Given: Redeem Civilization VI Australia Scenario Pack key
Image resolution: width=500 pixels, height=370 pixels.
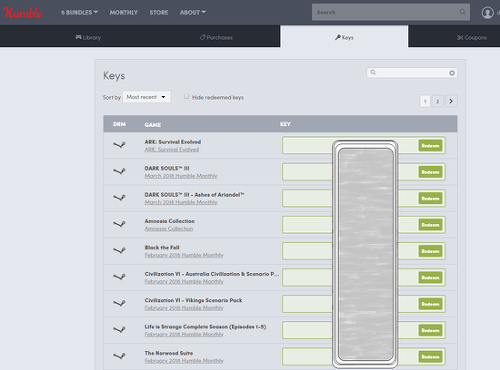Looking at the screenshot, I should click(x=430, y=277).
